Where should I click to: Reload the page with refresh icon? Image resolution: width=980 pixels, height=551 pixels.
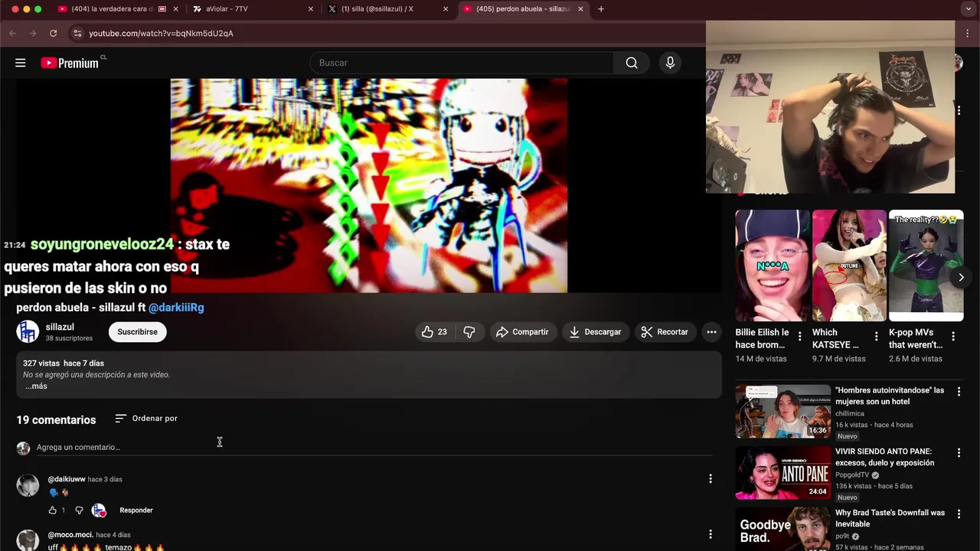pos(53,34)
